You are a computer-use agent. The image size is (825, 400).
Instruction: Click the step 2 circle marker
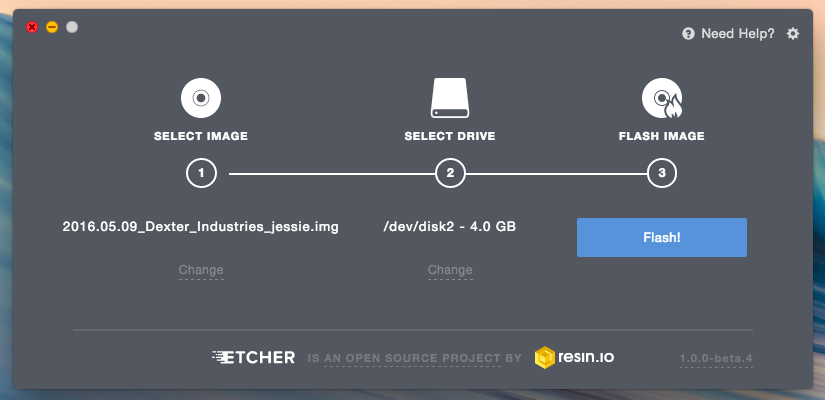pyautogui.click(x=450, y=173)
